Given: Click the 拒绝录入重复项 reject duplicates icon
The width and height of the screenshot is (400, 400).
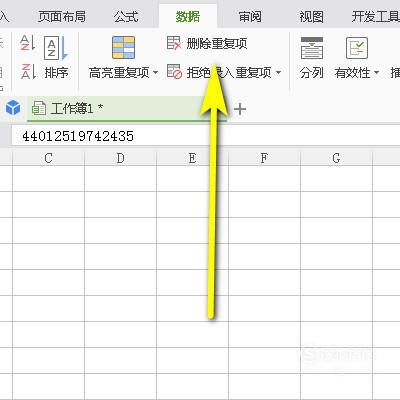Looking at the screenshot, I should click(x=174, y=72).
